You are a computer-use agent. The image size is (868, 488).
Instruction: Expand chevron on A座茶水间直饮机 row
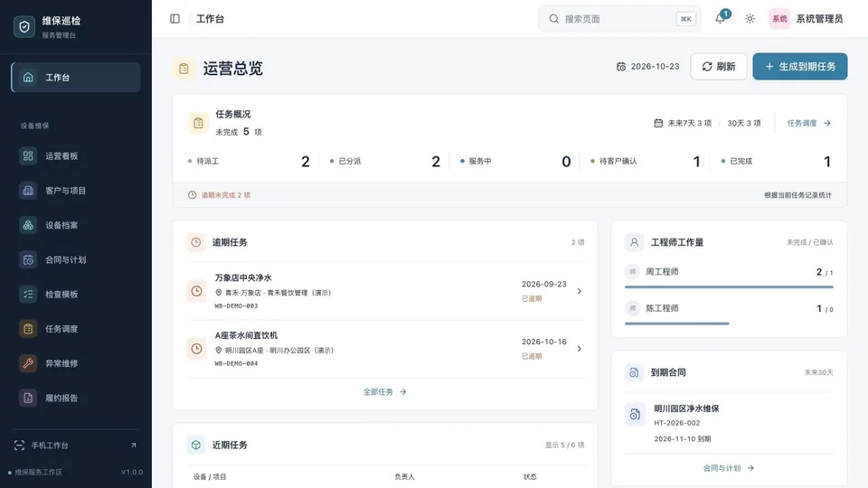click(x=579, y=349)
